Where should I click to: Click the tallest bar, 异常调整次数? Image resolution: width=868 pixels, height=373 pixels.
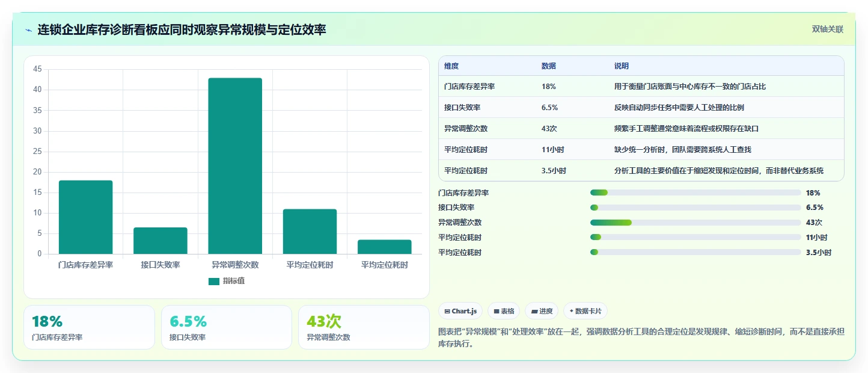coord(235,166)
